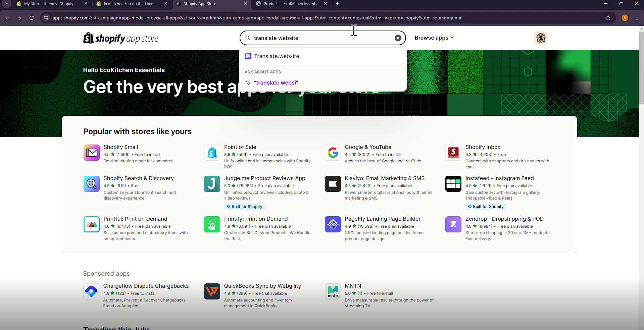Image resolution: width=644 pixels, height=330 pixels.
Task: Open Klaviyo: Email Marketing & SMS link
Action: coord(385,178)
